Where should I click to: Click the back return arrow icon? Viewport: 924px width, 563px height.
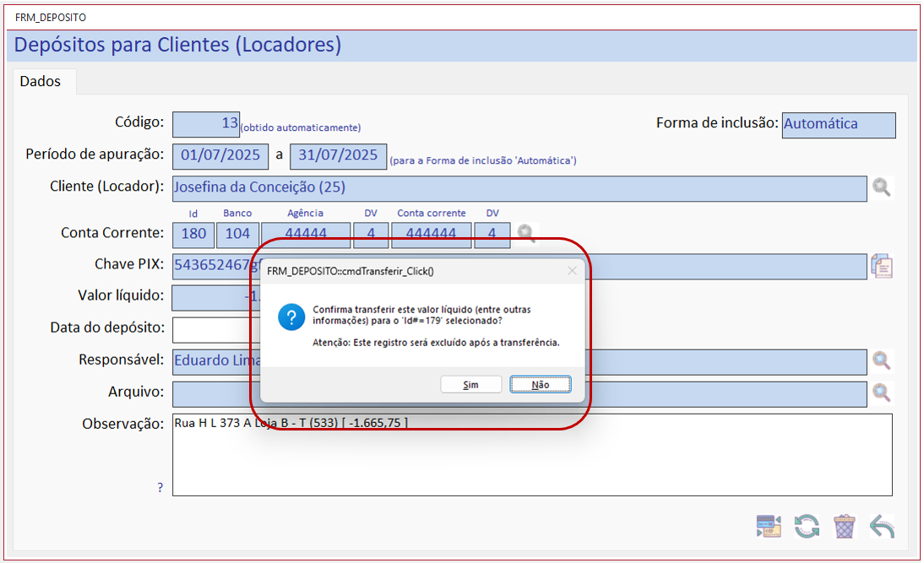coord(882,526)
